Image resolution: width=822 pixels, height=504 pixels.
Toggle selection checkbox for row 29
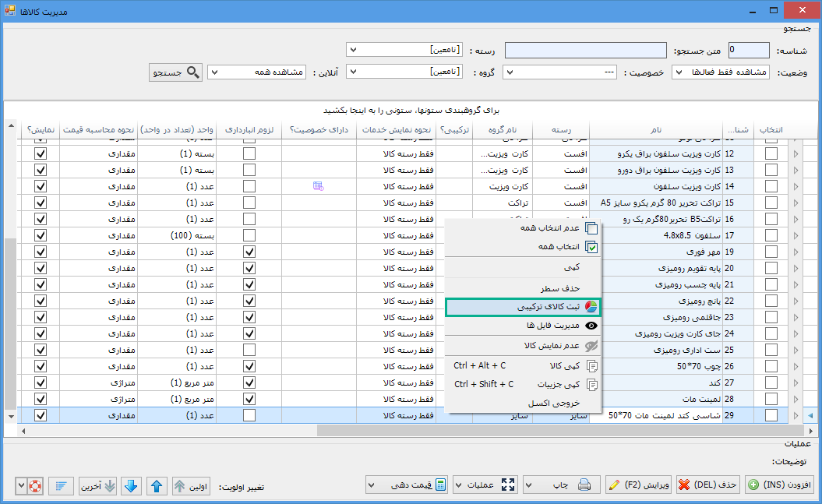(771, 415)
